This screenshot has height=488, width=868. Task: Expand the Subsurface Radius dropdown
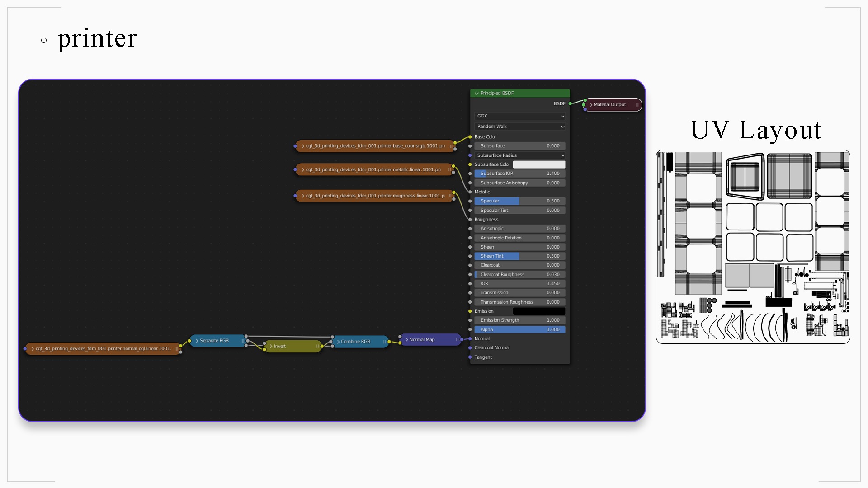pos(519,155)
